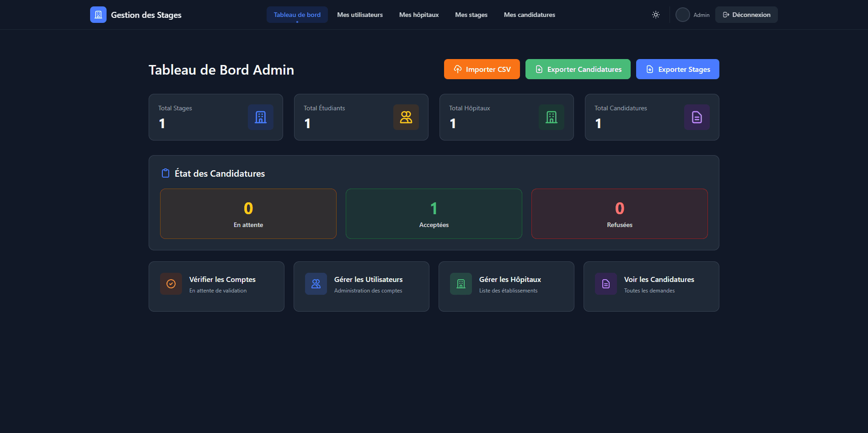Click the Gérer les Hôpitaux building icon
Viewport: 868px width, 433px height.
(461, 284)
